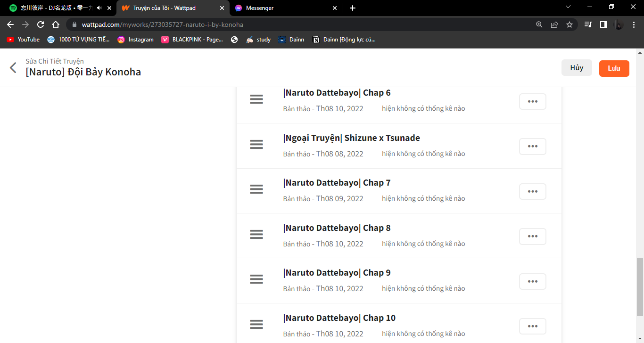The image size is (644, 343).
Task: Click reorder handle of Naruto Dattebayo Chap 9
Action: 256,279
